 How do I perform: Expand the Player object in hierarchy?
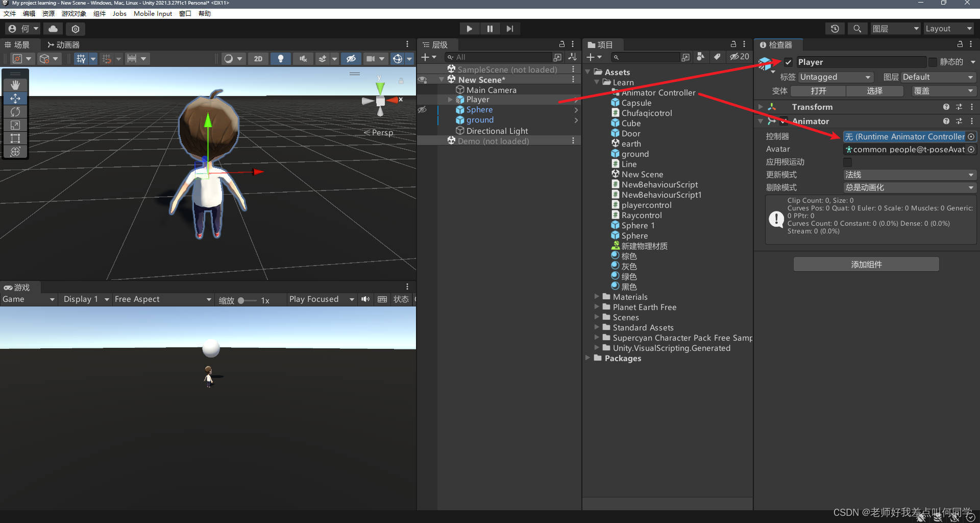coord(450,100)
